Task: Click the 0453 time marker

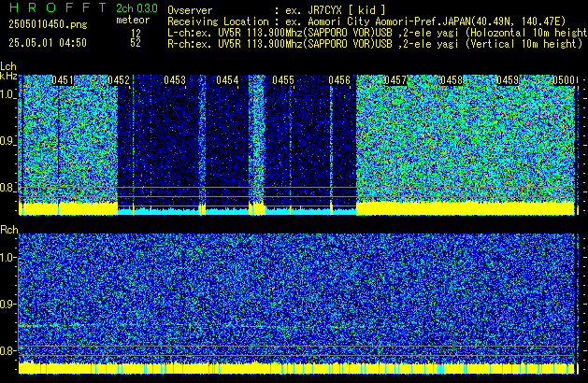Action: [175, 80]
